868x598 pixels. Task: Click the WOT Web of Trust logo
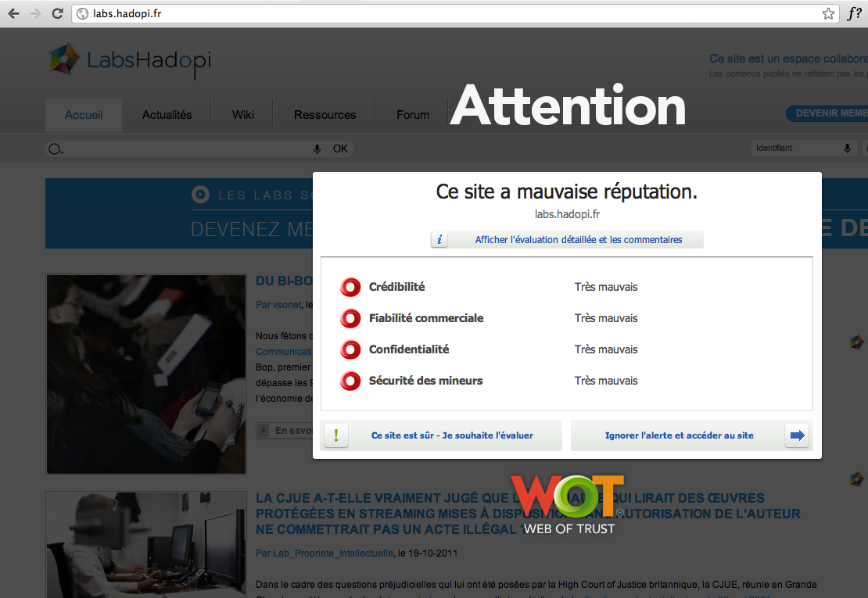(568, 504)
